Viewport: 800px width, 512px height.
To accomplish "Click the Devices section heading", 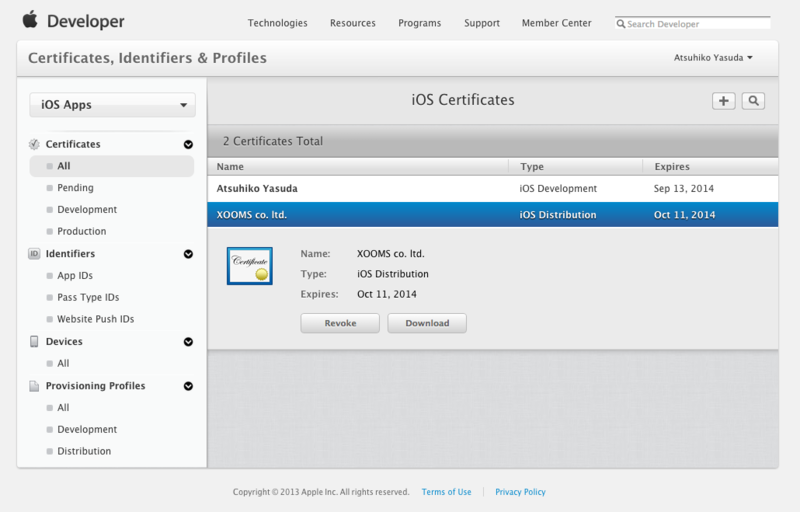I will (64, 341).
